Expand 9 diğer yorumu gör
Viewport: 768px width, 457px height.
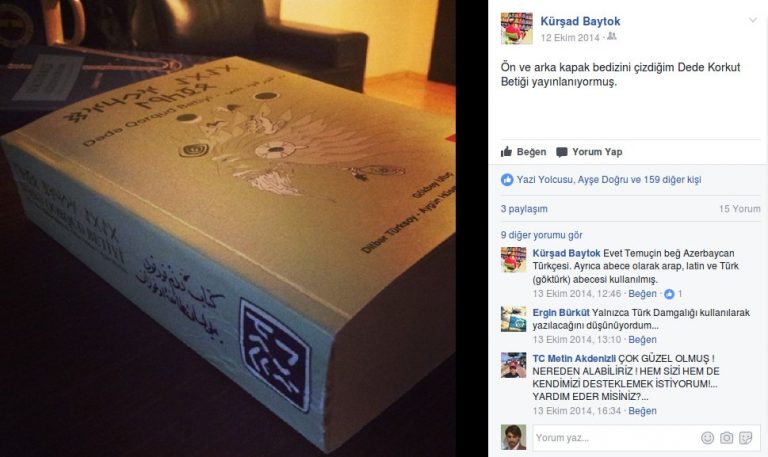tap(541, 235)
